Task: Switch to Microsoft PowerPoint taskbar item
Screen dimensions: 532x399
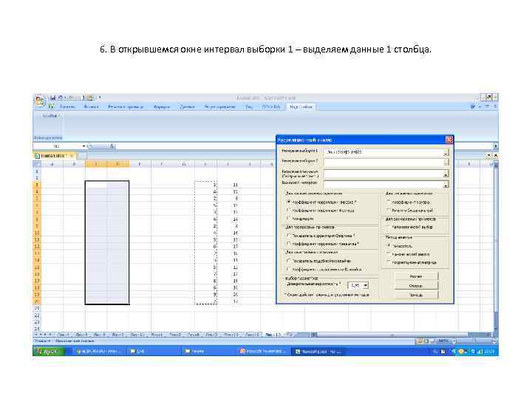Action: [x=263, y=352]
